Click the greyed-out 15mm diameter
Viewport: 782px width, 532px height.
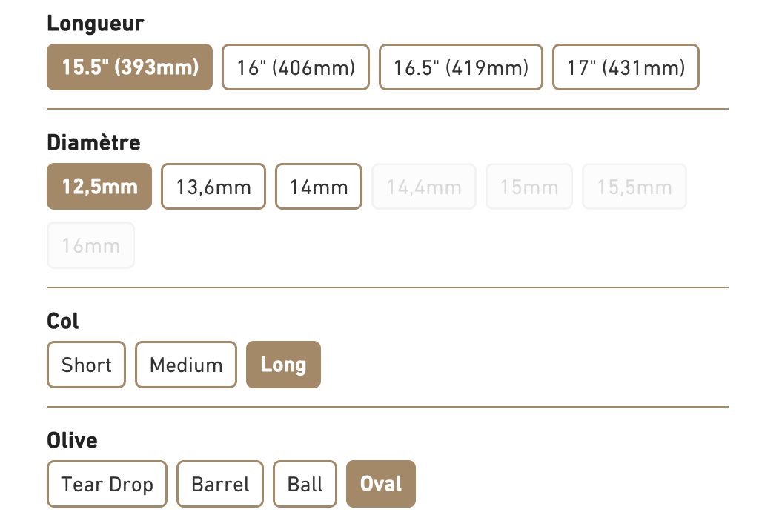point(528,186)
